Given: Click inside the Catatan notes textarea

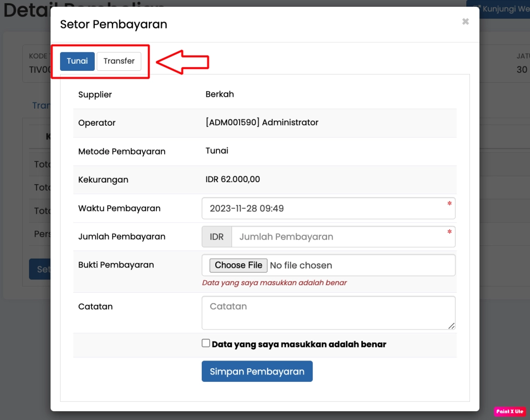Looking at the screenshot, I should (328, 312).
